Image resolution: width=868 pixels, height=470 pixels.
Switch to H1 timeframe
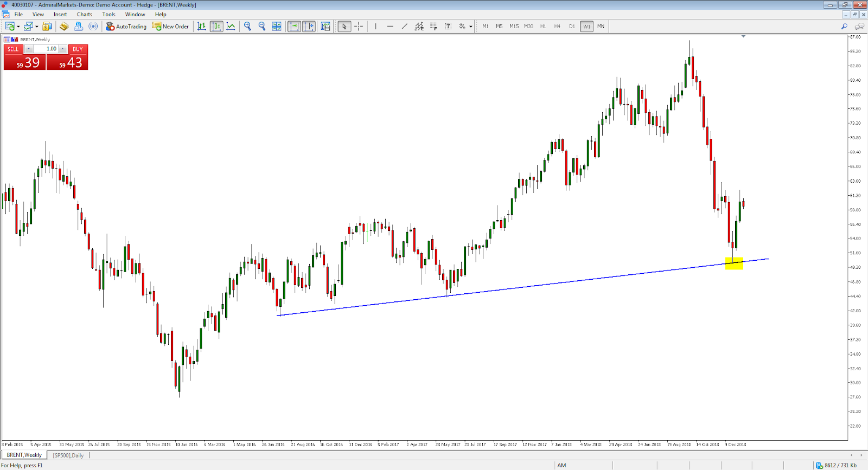[543, 26]
